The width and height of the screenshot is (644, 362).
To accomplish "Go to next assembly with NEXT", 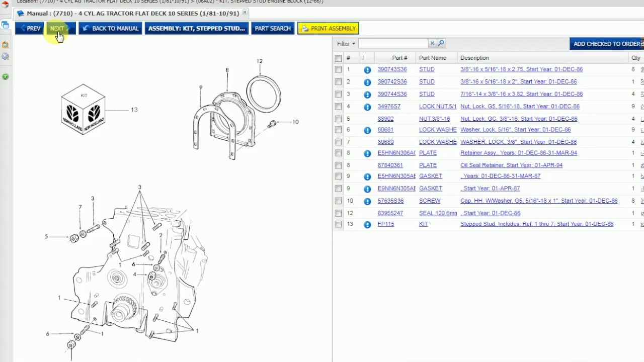I will [x=60, y=28].
